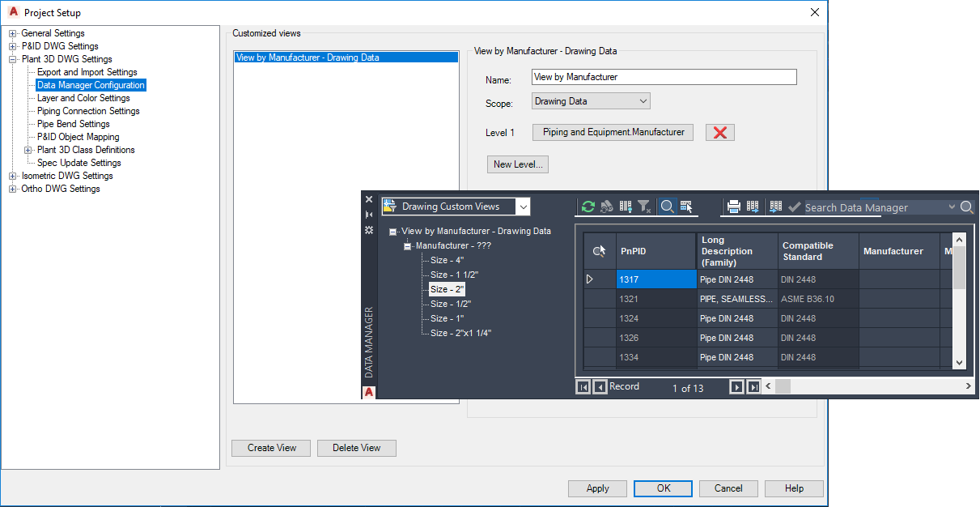Screen dimensions: 980x507
Task: Click the 'ASME B36.10' cell
Action: (x=818, y=299)
